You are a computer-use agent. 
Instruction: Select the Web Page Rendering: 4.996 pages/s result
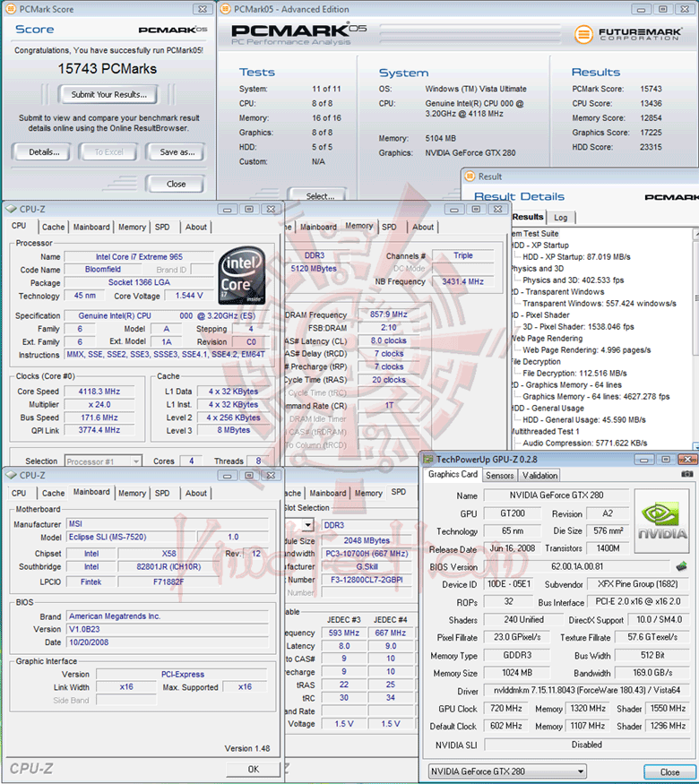[x=586, y=350]
